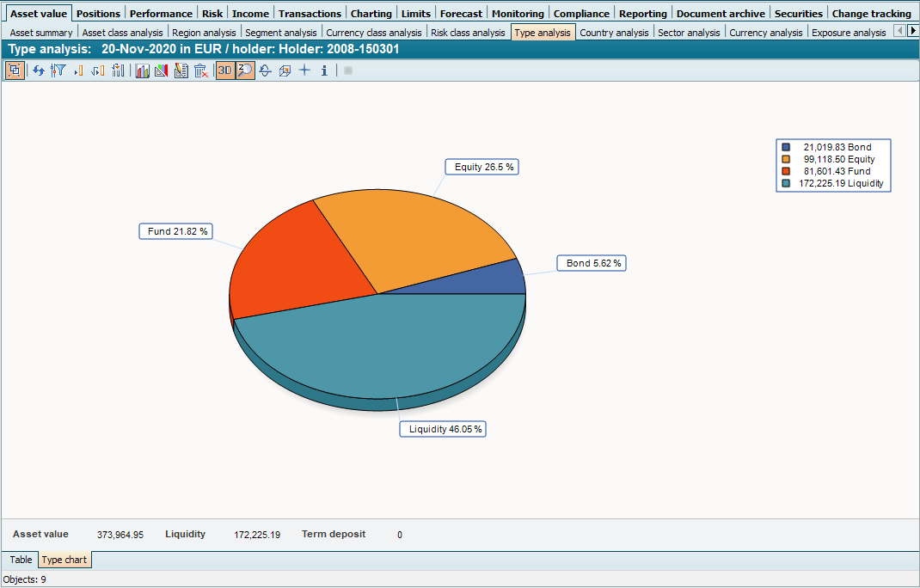Show chart information with the i icon

click(324, 70)
